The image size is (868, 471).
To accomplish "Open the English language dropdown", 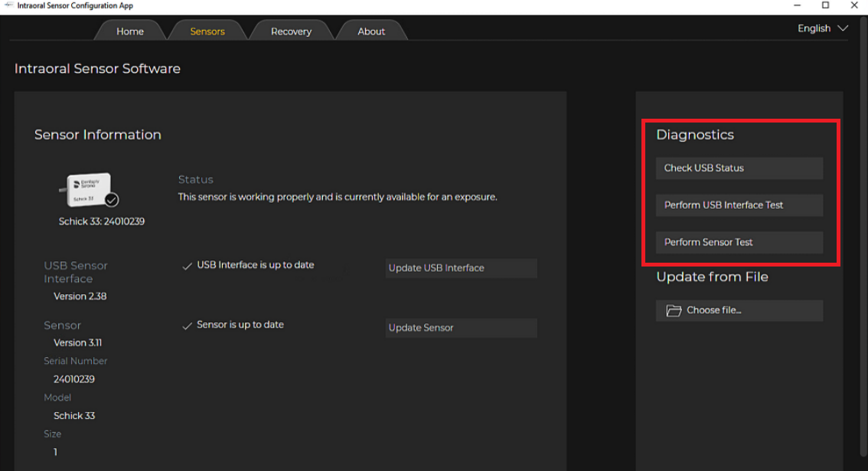I will coord(822,28).
